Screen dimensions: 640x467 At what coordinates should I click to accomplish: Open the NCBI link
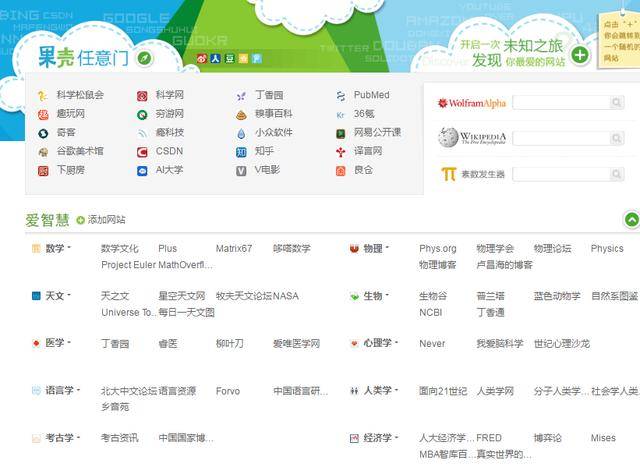[431, 312]
